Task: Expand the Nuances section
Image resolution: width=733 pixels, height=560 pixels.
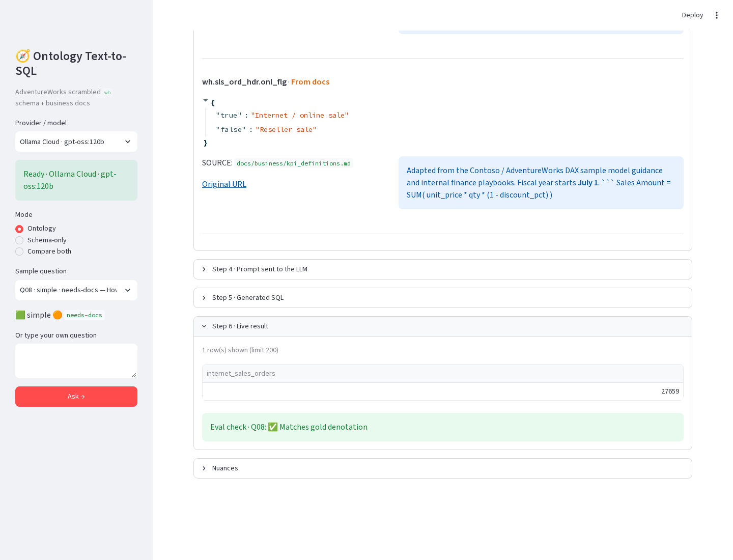Action: 443,468
